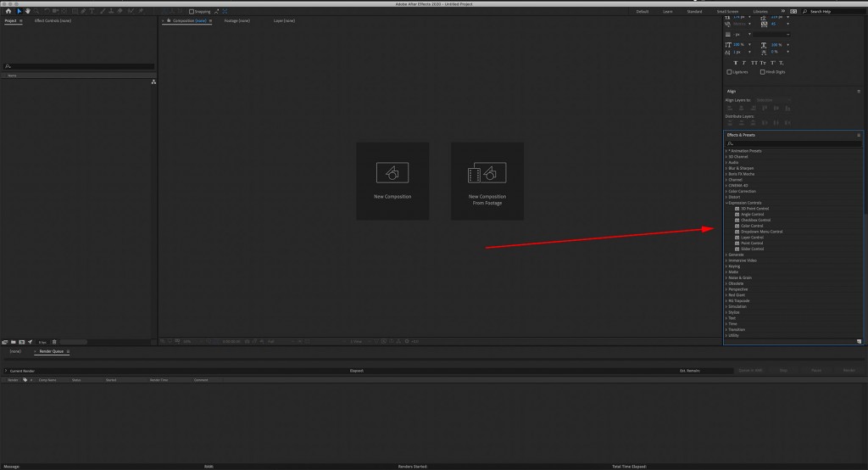Image resolution: width=868 pixels, height=470 pixels.
Task: Select the Zoom magnifier tool
Action: (36, 11)
